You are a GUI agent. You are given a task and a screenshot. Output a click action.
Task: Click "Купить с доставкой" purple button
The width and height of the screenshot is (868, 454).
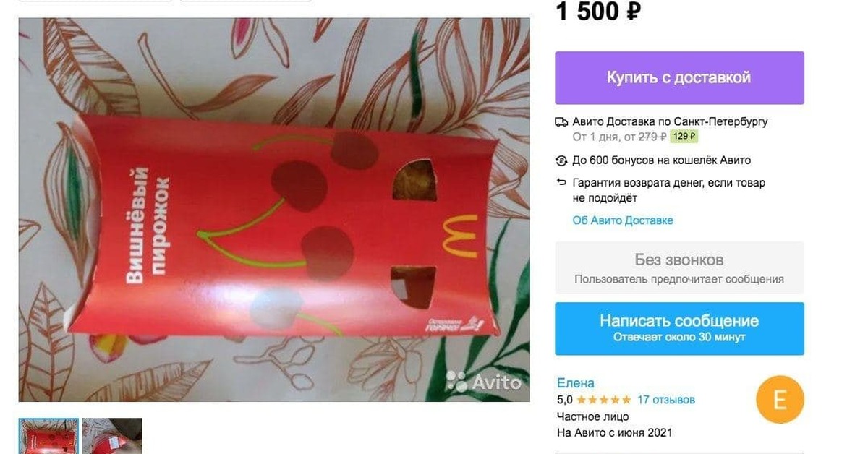coord(679,77)
